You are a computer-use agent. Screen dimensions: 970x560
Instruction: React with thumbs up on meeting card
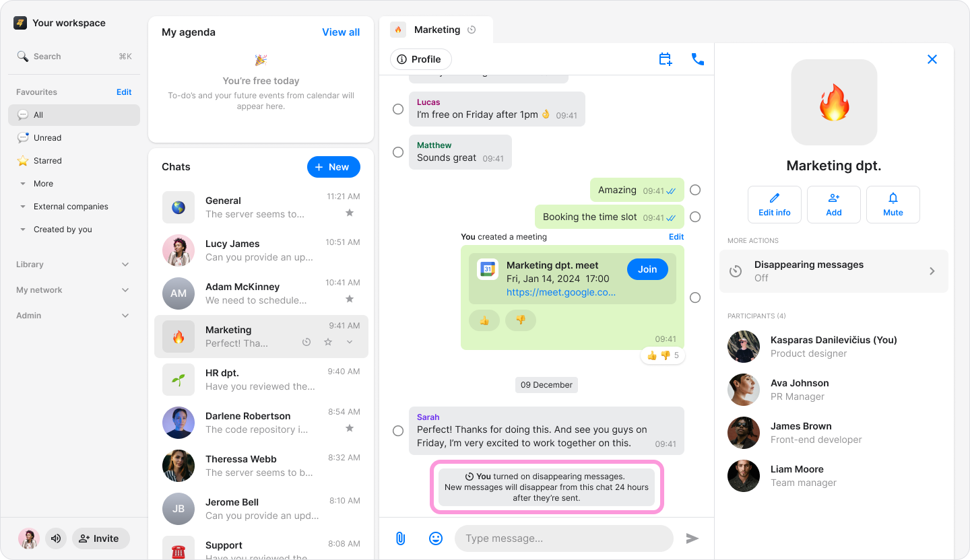(484, 320)
